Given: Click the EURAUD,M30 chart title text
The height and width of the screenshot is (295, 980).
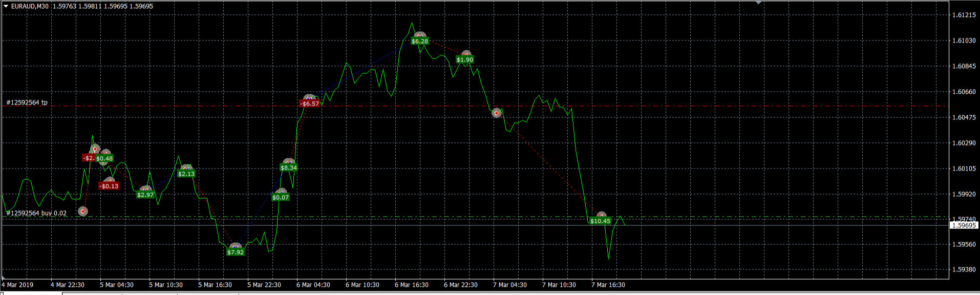Looking at the screenshot, I should coord(30,6).
